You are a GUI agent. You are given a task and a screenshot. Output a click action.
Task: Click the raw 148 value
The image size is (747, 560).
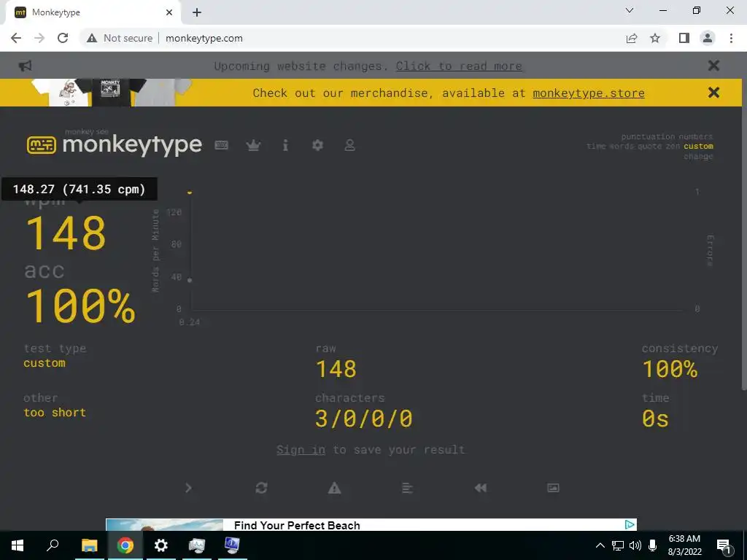click(336, 369)
